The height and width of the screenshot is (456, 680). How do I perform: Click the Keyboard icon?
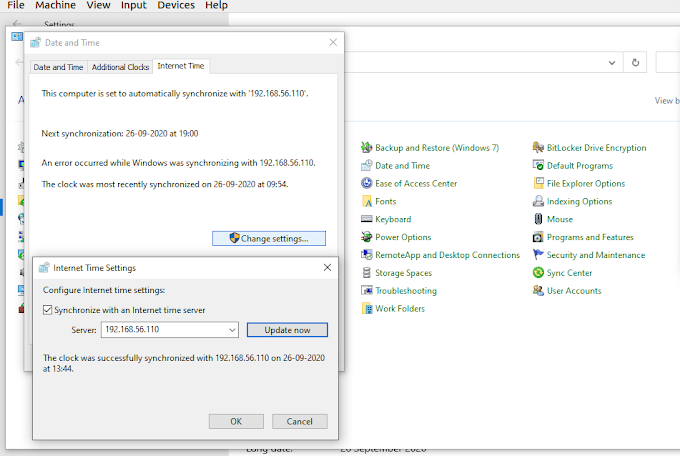click(366, 219)
